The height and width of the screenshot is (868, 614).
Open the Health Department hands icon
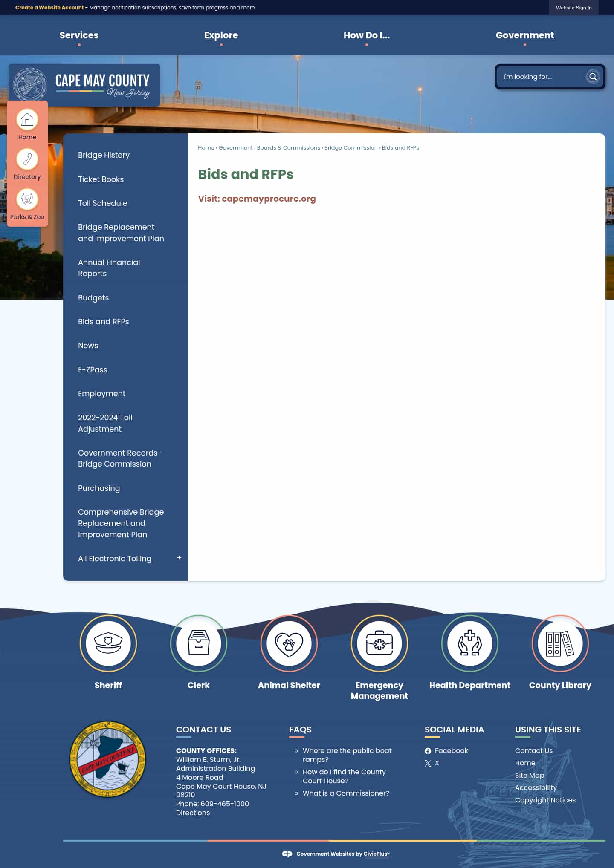point(470,643)
